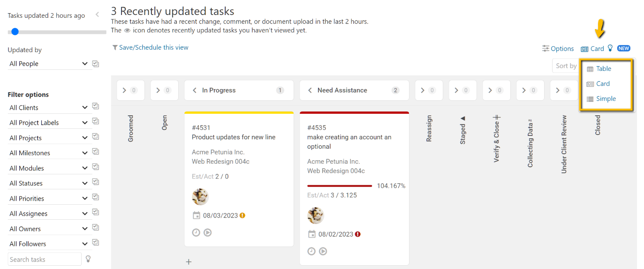Click Save/Schedule this view link
The height and width of the screenshot is (269, 644).
tap(153, 47)
